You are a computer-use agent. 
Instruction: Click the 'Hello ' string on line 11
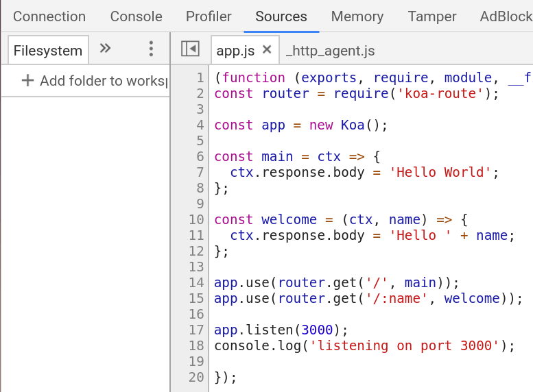coord(420,235)
